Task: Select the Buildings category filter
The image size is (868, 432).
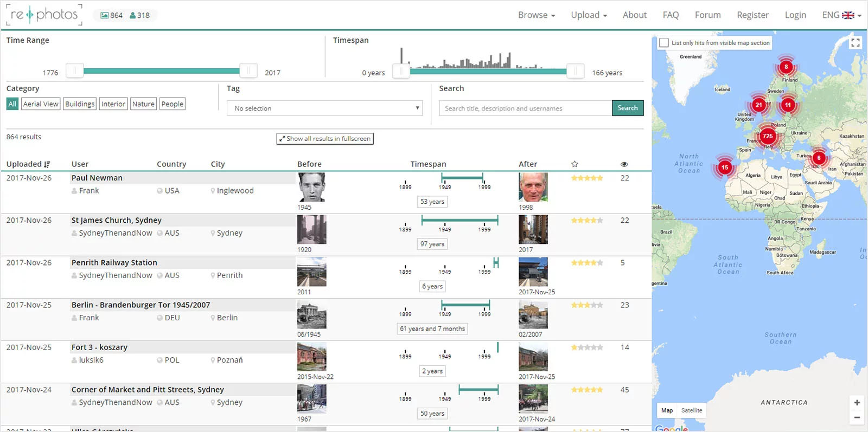Action: pos(80,104)
